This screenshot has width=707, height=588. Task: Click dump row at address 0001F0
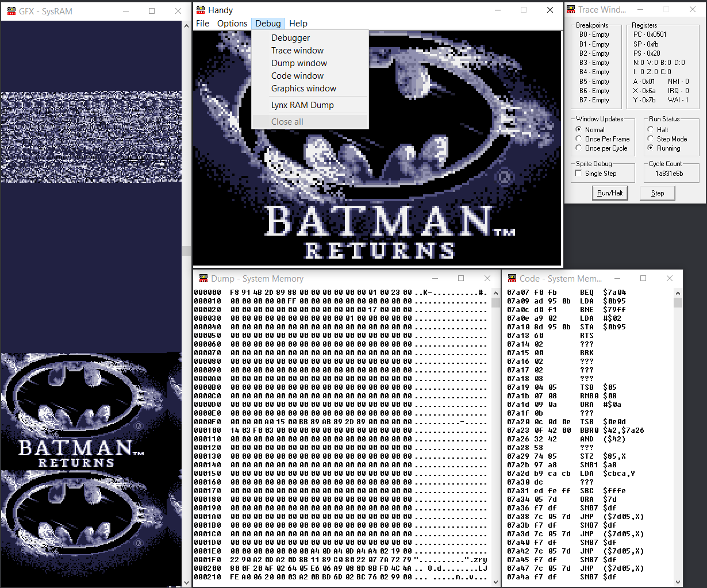(x=341, y=559)
